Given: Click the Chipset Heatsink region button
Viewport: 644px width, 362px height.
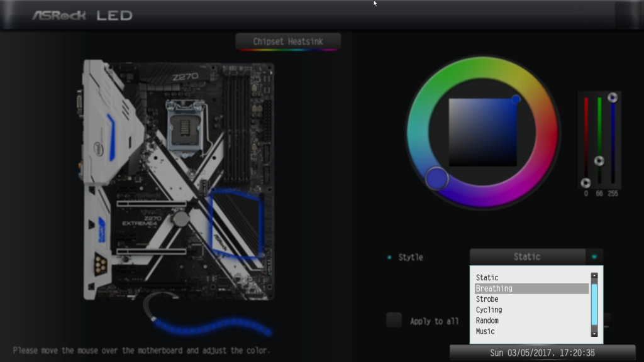Looking at the screenshot, I should (x=288, y=42).
